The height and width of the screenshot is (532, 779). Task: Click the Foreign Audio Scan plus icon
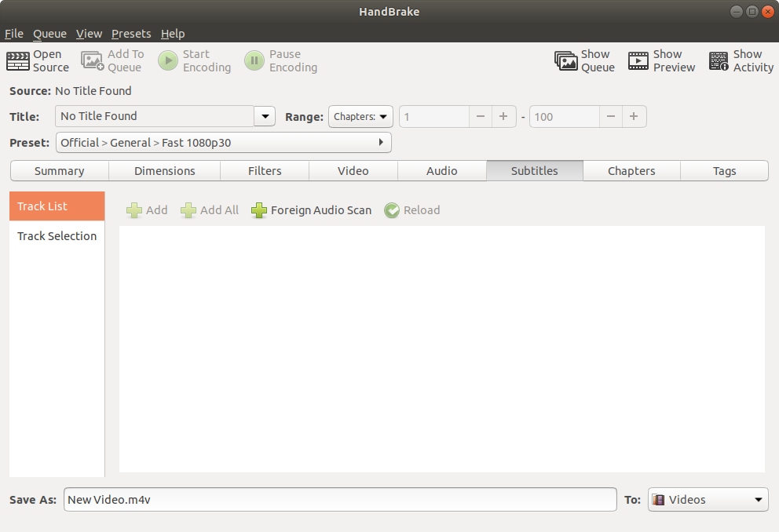259,210
